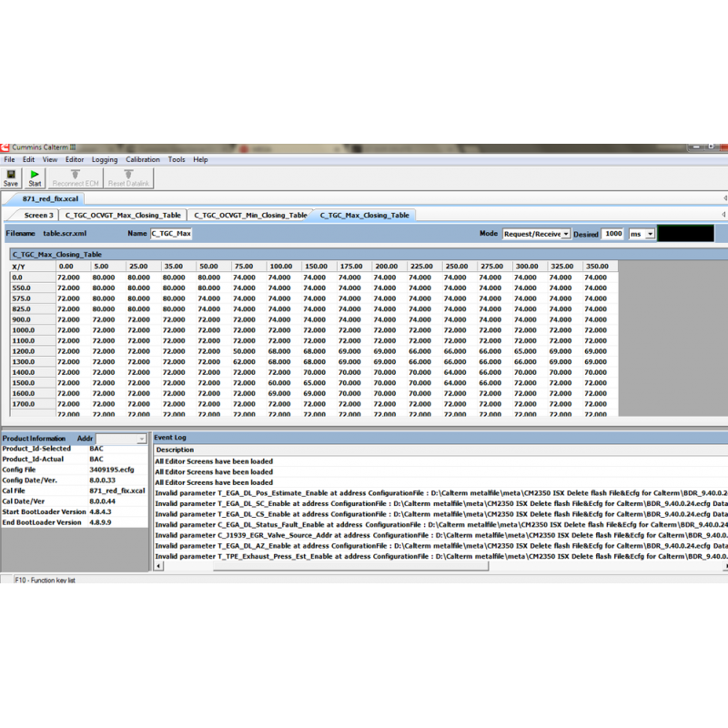Click the black color box beside ms
This screenshot has width=728, height=728.
tap(685, 234)
